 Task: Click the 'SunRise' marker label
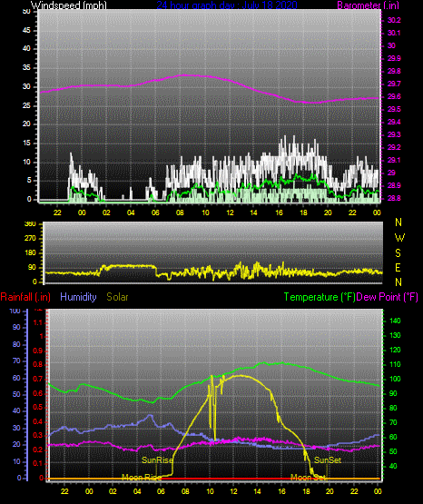157,460
